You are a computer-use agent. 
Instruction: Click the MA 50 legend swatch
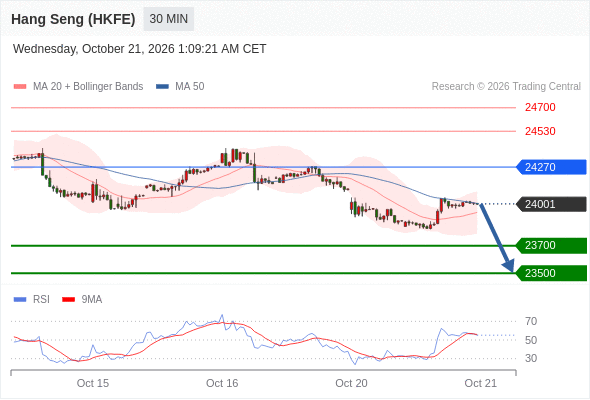tap(162, 87)
